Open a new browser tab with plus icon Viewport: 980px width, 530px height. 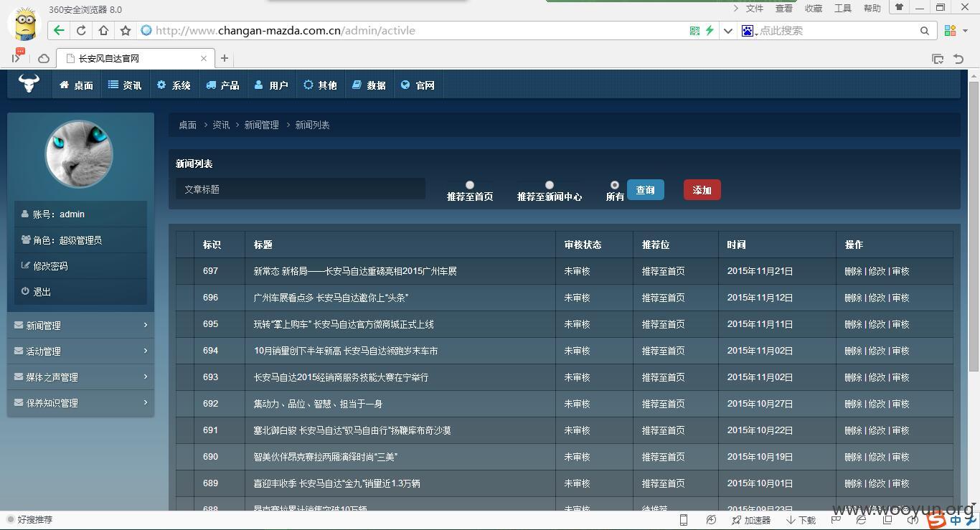225,58
